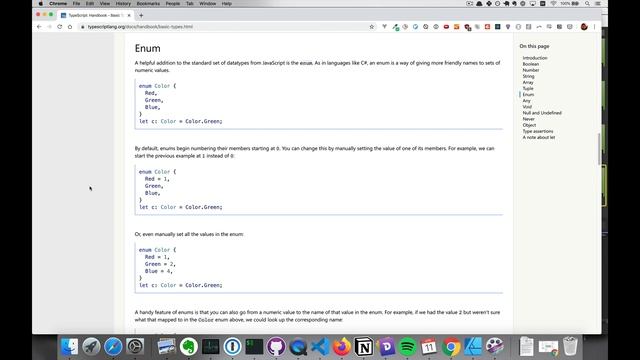The height and width of the screenshot is (360, 640).
Task: Go to 'A note about let' link
Action: [x=539, y=138]
